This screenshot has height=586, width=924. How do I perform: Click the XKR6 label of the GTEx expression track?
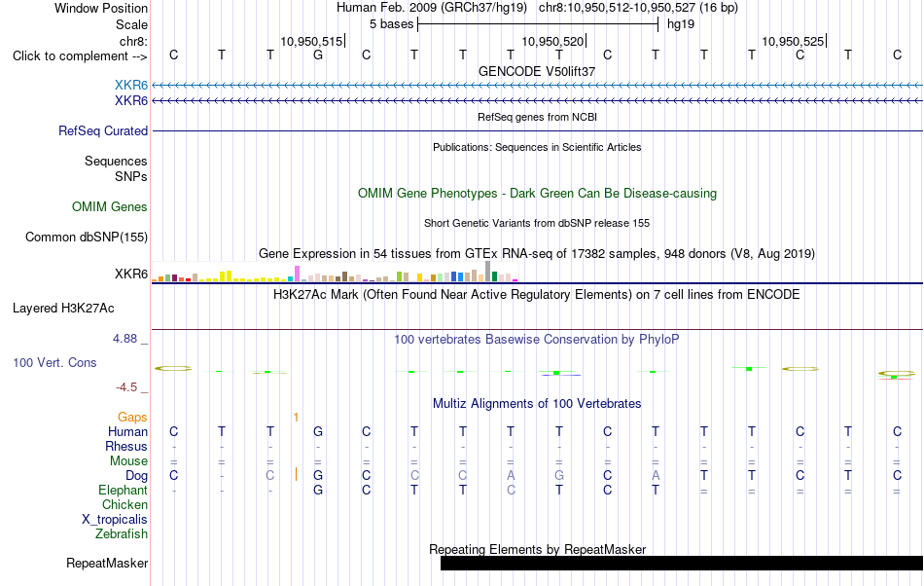point(131,275)
